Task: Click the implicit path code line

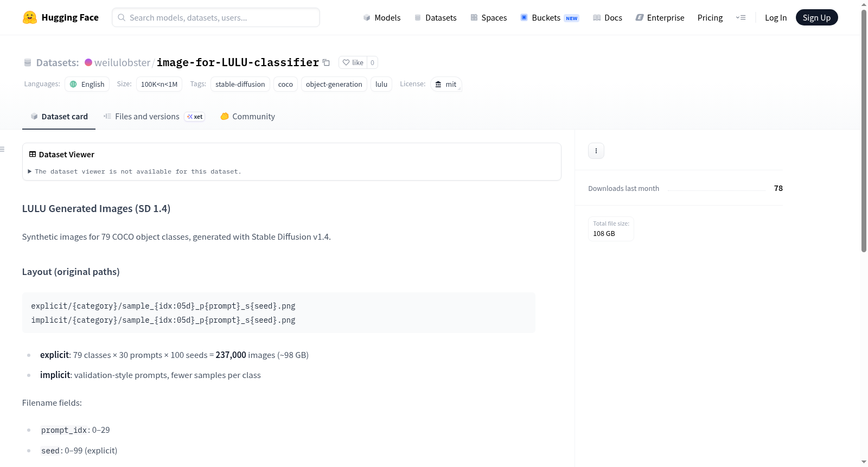Action: coord(163,320)
